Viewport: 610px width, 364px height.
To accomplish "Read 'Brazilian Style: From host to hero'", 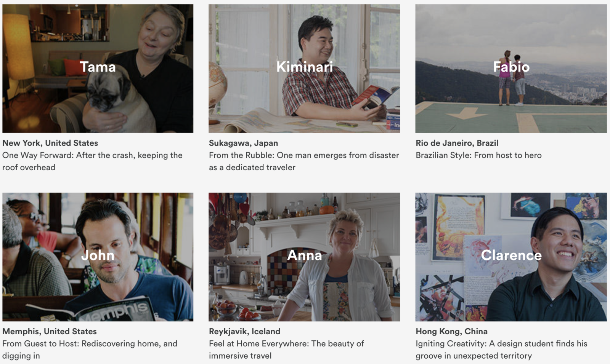I will tap(478, 155).
